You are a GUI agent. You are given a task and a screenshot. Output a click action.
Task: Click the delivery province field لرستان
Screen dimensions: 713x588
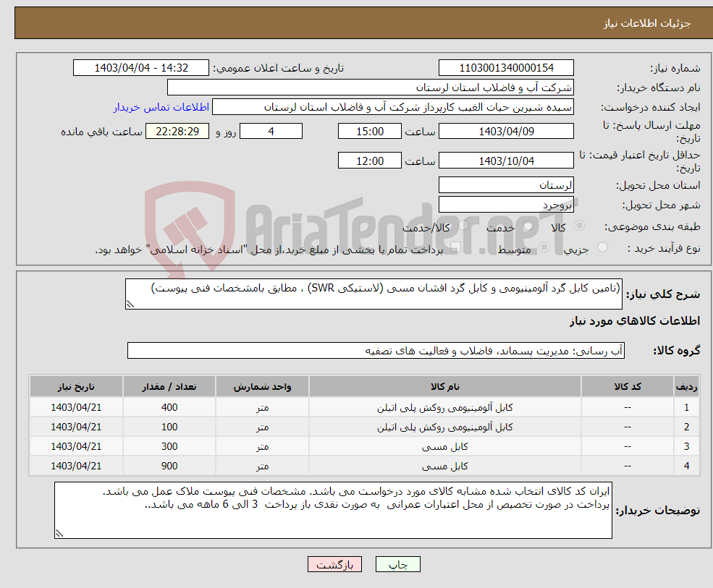coord(506,185)
